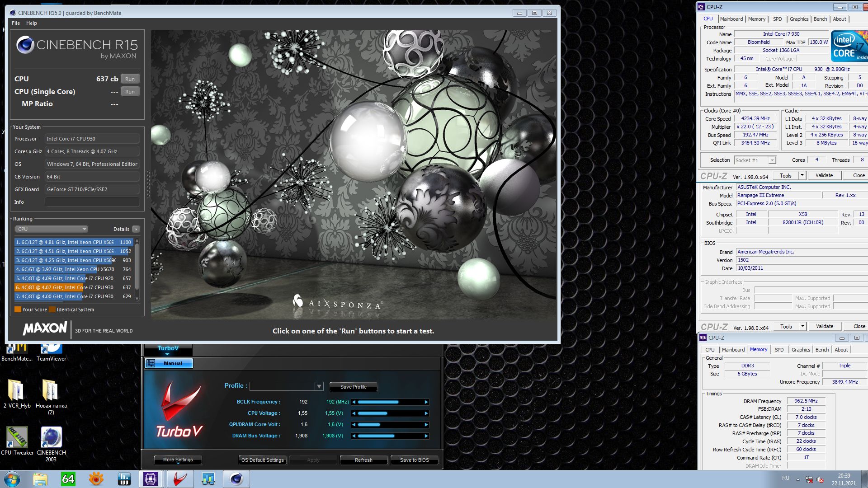Image resolution: width=868 pixels, height=488 pixels.
Task: Open the ranking Details arrow button
Action: (136, 229)
